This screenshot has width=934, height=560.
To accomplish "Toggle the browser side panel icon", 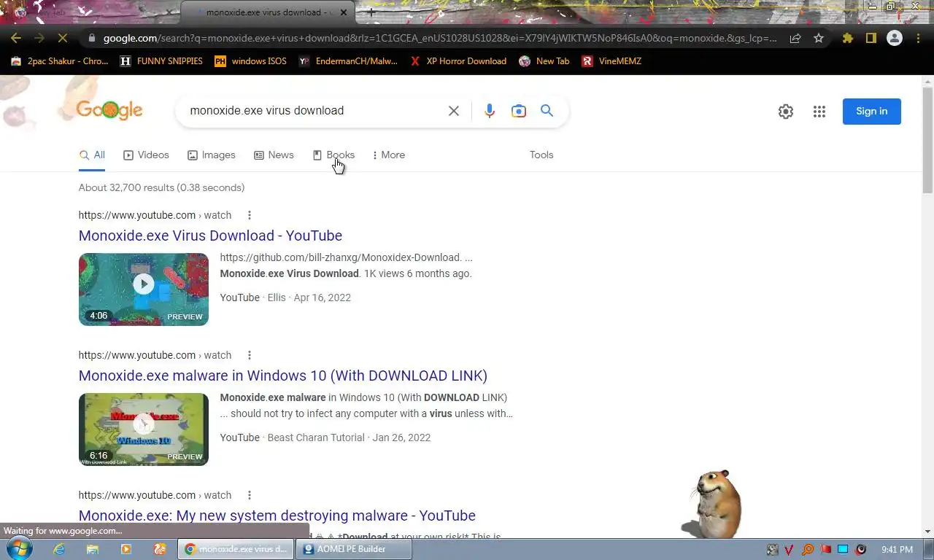I will pos(871,38).
